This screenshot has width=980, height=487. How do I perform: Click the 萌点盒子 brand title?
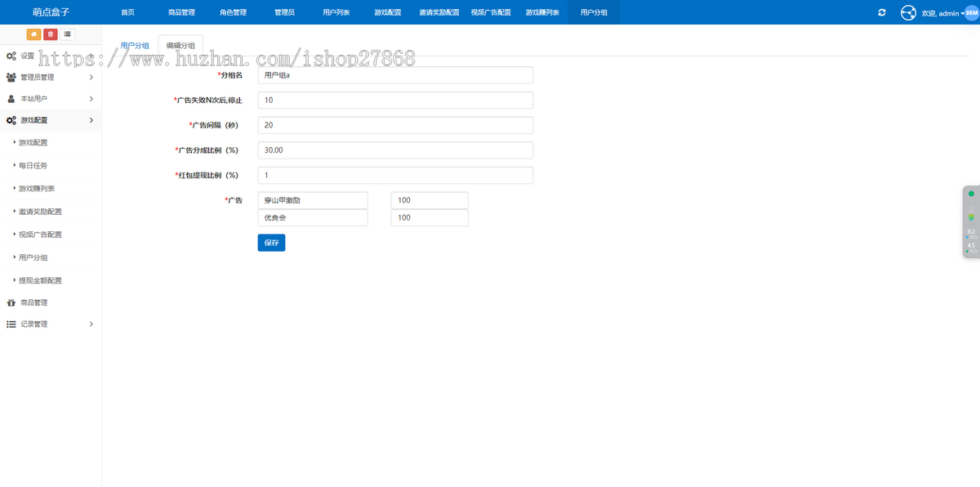point(51,12)
